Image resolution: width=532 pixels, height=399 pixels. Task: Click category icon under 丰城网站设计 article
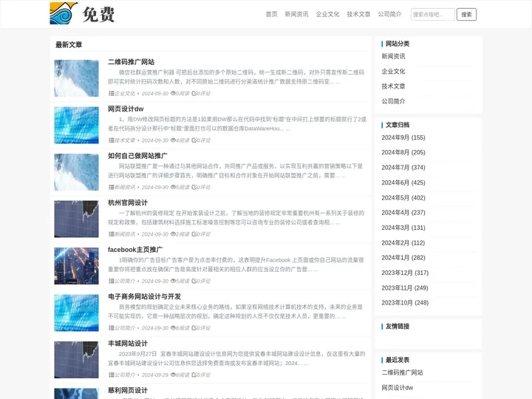(112, 375)
